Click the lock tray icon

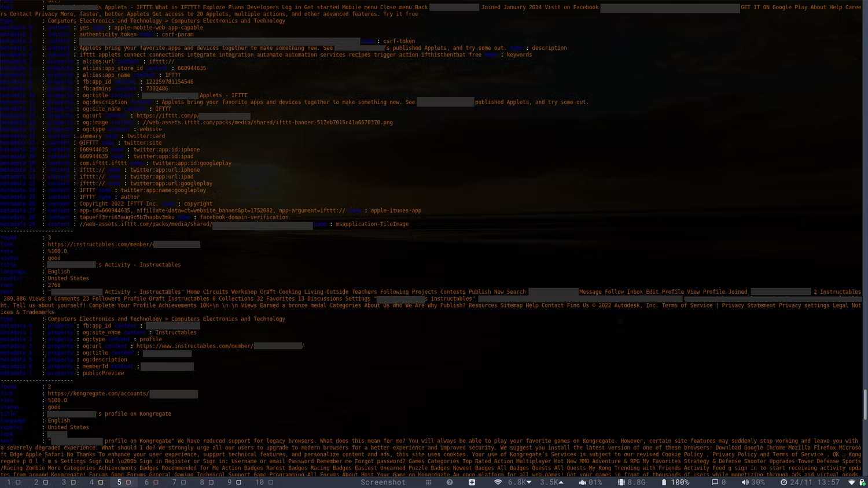(862, 482)
